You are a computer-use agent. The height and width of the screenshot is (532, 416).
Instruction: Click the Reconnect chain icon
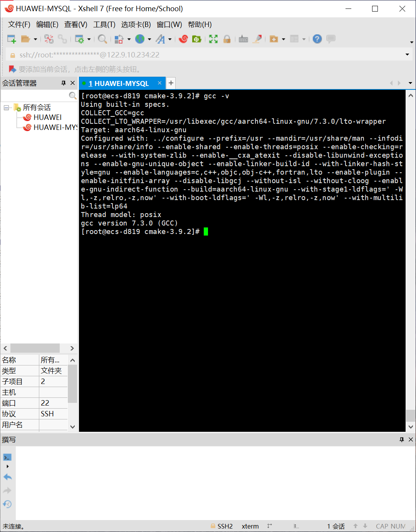62,39
